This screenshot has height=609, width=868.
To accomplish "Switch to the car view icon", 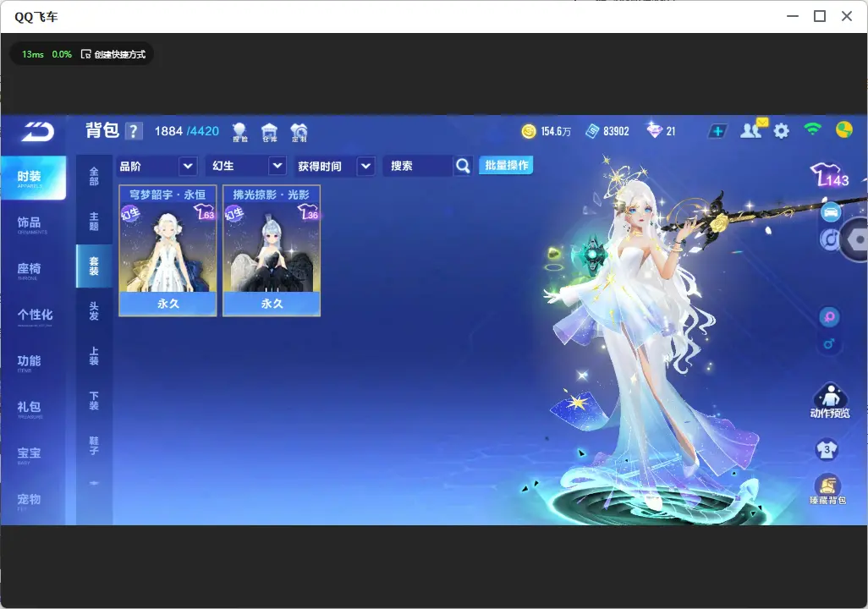I will click(831, 212).
